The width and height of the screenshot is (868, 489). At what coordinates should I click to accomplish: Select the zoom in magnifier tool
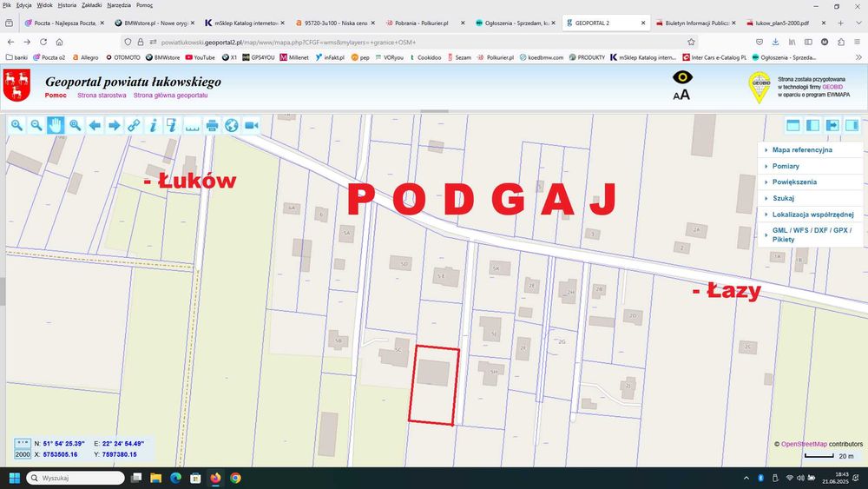pos(16,126)
